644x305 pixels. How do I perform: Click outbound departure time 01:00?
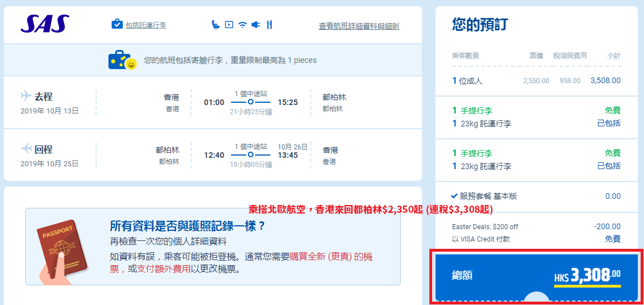pyautogui.click(x=214, y=102)
